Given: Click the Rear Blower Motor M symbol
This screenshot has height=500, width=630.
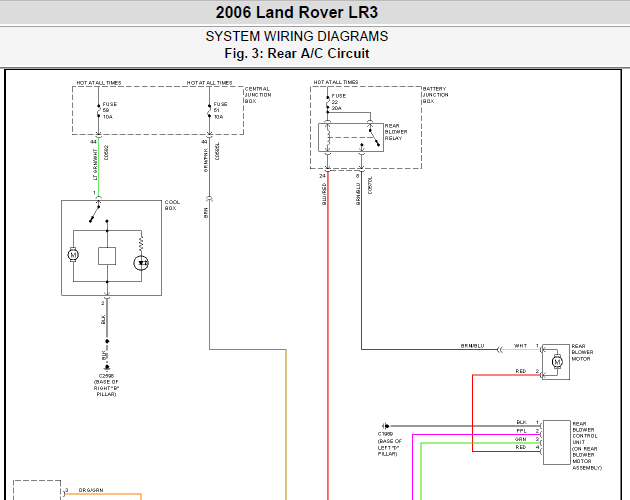Looking at the screenshot, I should [557, 362].
